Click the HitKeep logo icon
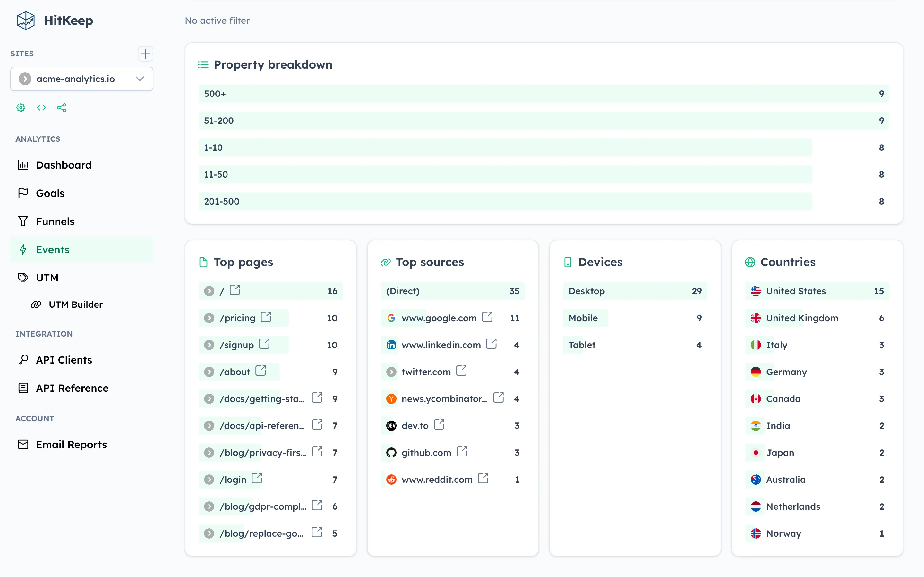 click(x=25, y=21)
